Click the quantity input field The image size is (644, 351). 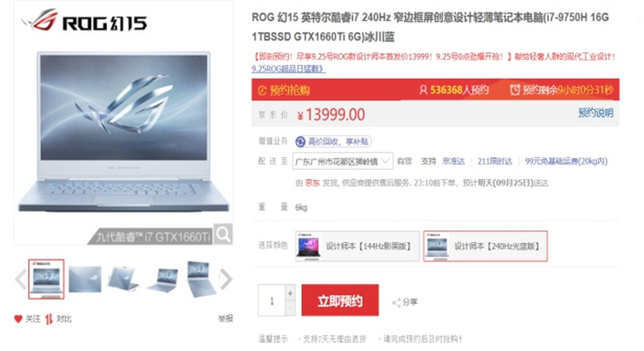click(x=272, y=301)
